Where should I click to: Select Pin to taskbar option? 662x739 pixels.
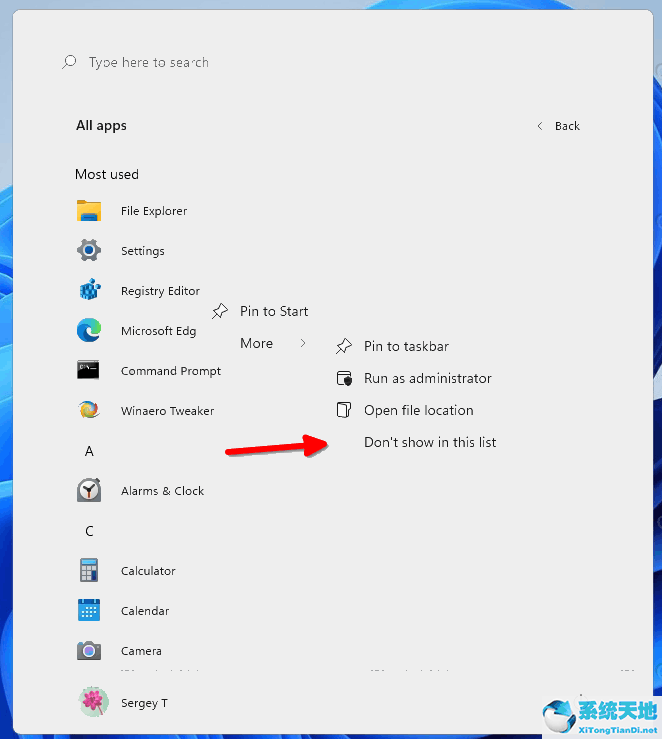click(x=406, y=346)
